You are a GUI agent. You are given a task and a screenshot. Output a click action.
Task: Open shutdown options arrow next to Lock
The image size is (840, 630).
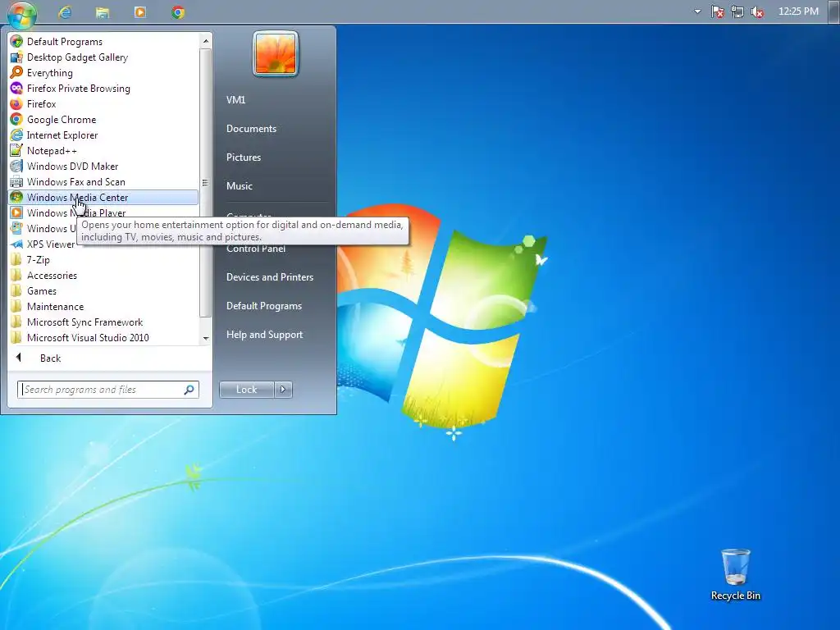click(x=283, y=390)
